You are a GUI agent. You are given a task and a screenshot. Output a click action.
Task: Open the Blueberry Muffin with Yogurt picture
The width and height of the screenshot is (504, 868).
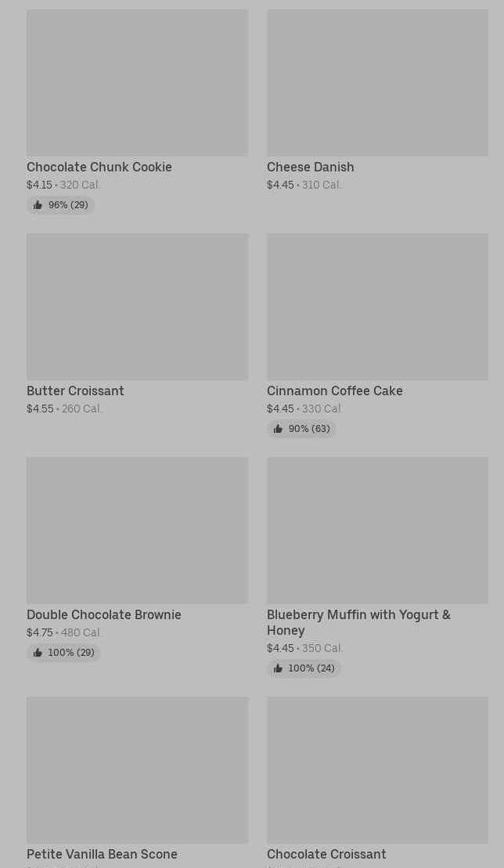pos(377,531)
